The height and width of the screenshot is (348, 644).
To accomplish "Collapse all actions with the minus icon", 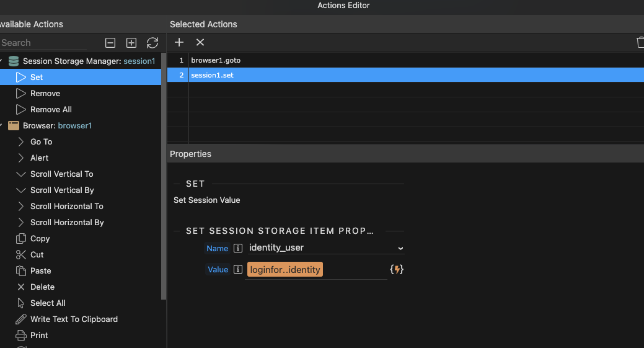I will [x=110, y=43].
